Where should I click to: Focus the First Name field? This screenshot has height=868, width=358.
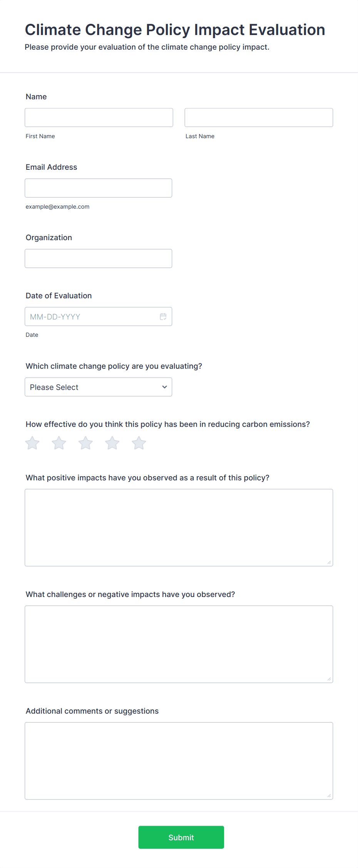tap(99, 117)
